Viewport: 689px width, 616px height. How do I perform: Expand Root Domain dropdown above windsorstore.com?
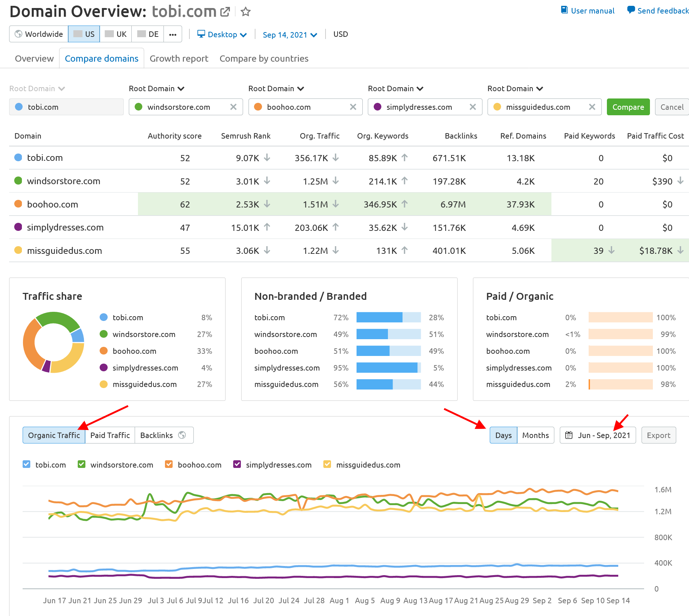pos(157,89)
